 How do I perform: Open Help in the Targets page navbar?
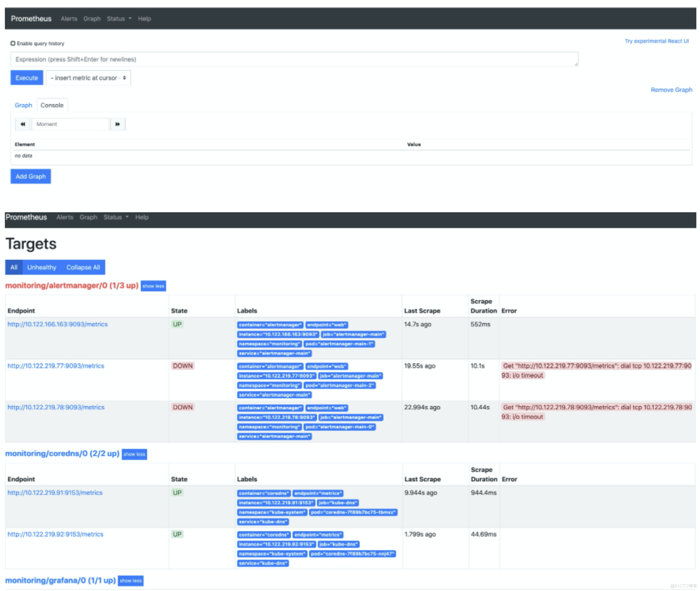(142, 217)
